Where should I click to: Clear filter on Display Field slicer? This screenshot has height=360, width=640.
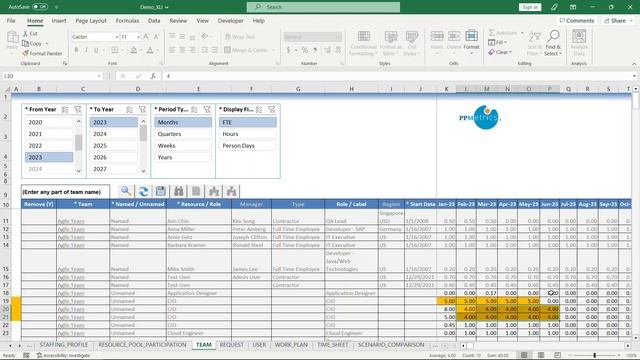tap(272, 109)
